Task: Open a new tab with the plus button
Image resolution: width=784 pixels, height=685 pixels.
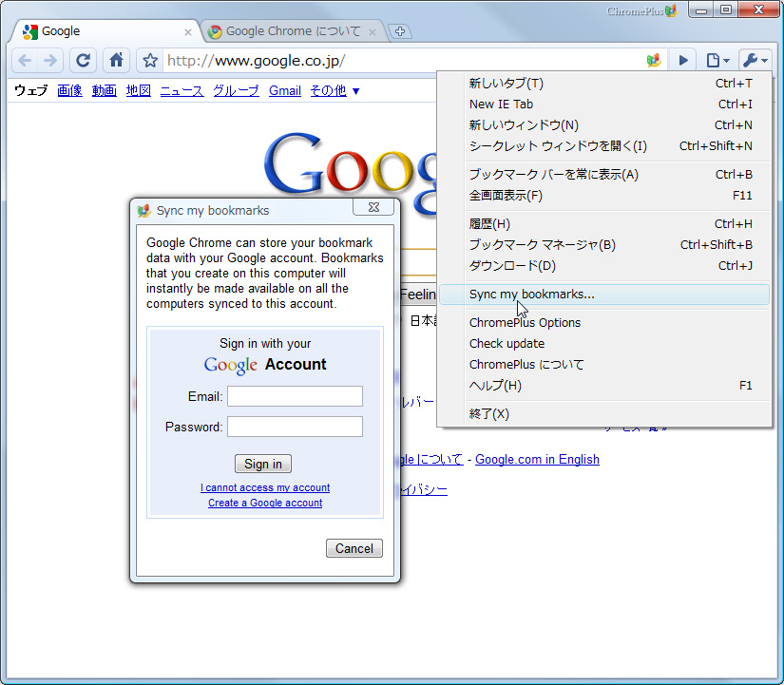Action: (399, 31)
